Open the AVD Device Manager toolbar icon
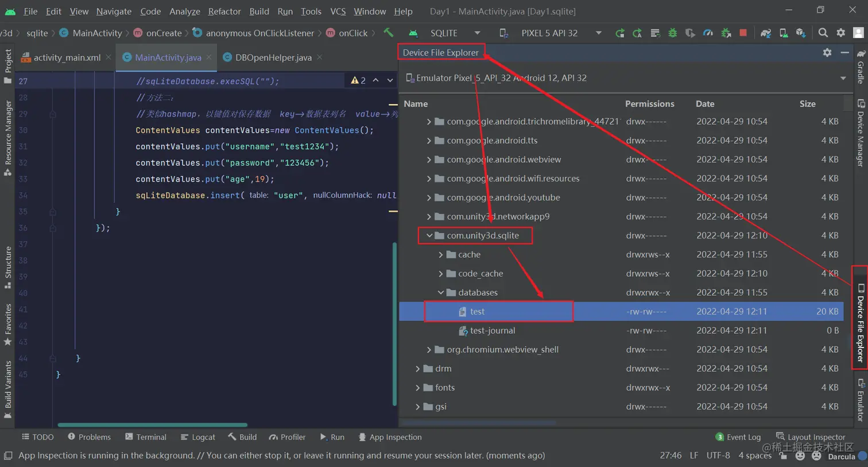 tap(784, 33)
